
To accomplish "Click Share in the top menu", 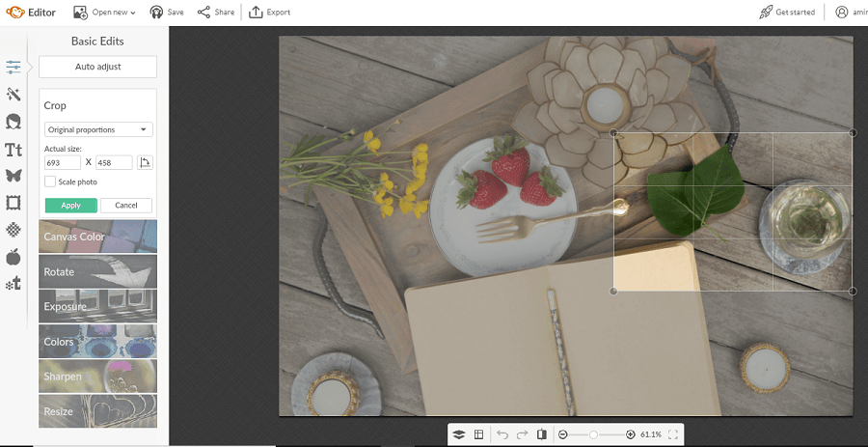I will click(215, 13).
